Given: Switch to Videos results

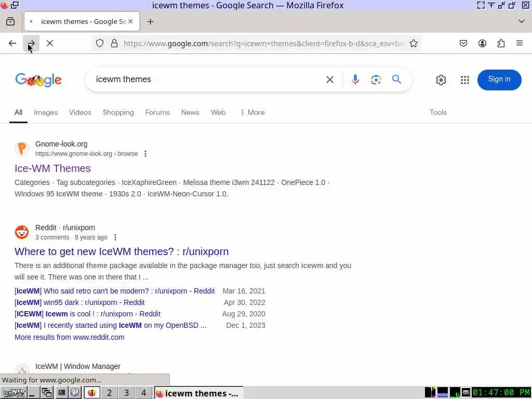Looking at the screenshot, I should [80, 112].
